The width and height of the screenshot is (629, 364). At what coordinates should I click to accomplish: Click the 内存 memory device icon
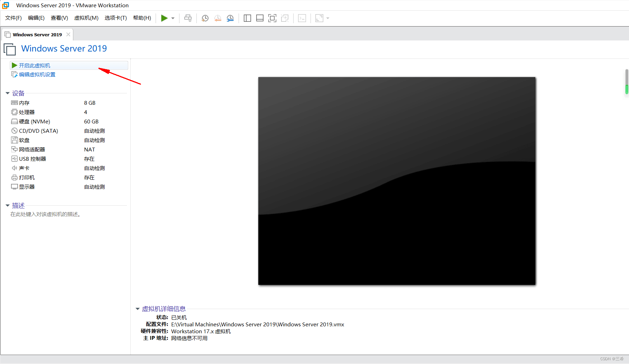(x=14, y=103)
